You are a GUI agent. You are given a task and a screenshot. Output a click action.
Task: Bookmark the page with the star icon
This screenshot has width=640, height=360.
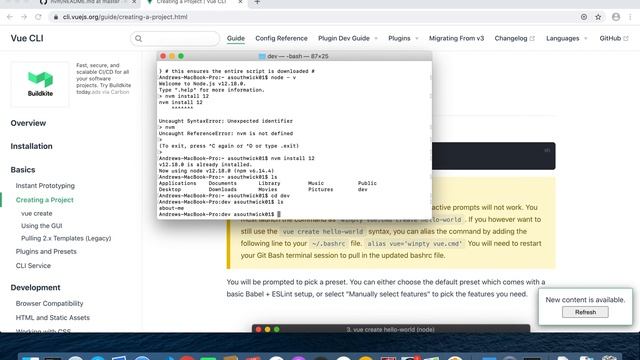coord(598,17)
